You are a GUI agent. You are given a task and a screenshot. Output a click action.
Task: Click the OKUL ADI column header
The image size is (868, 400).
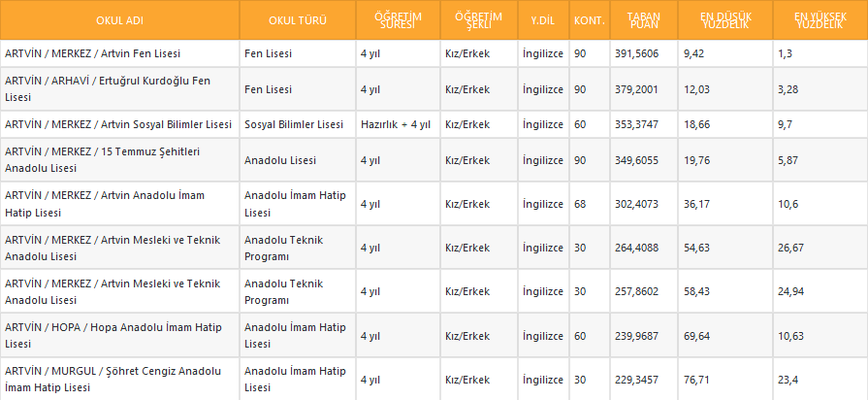click(119, 20)
